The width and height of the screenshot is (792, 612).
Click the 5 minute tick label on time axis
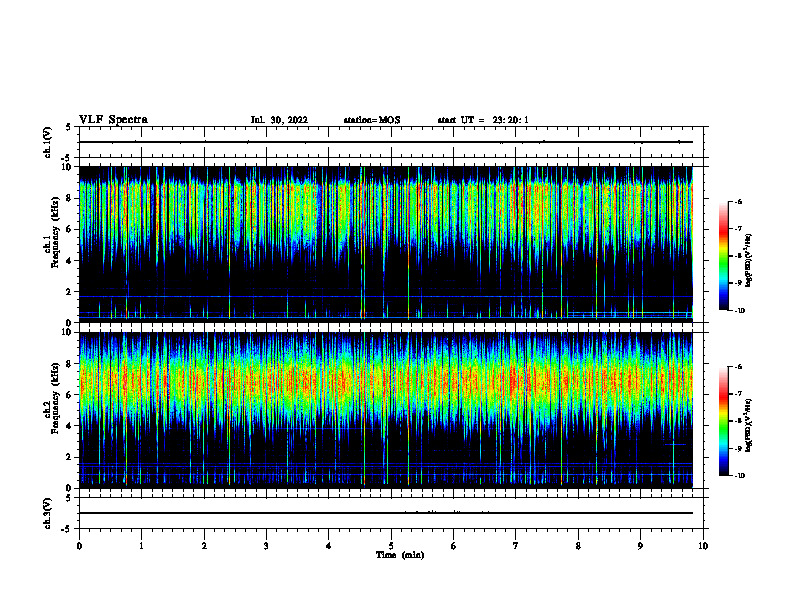(391, 546)
